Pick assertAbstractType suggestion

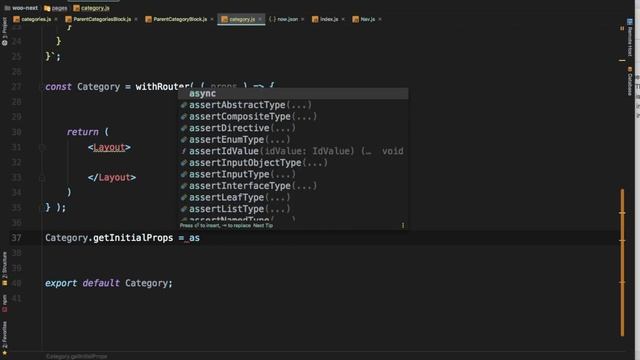(293, 105)
